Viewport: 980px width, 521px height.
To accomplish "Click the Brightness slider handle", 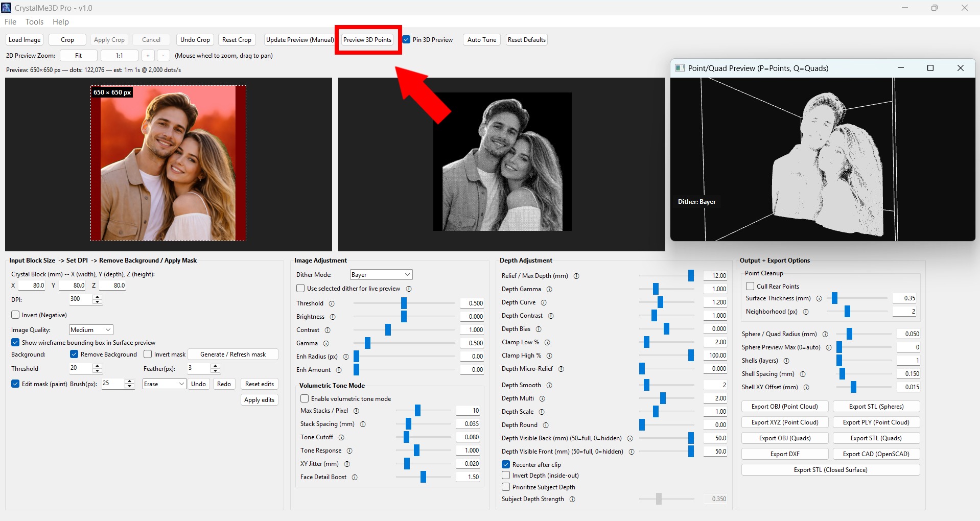I will coord(404,317).
